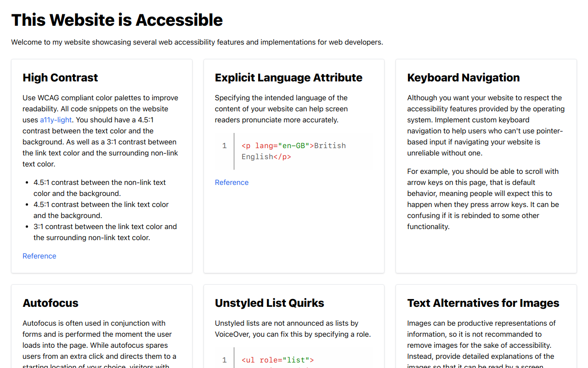Viewport: 588px width, 368px height.
Task: Click the bullet starting '3:1 contrast between the link'
Action: coord(105,232)
